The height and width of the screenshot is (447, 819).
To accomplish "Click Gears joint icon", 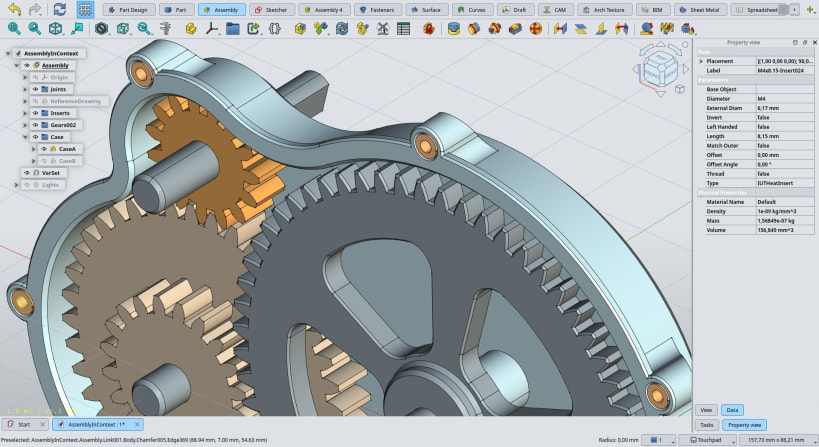I will tap(687, 29).
